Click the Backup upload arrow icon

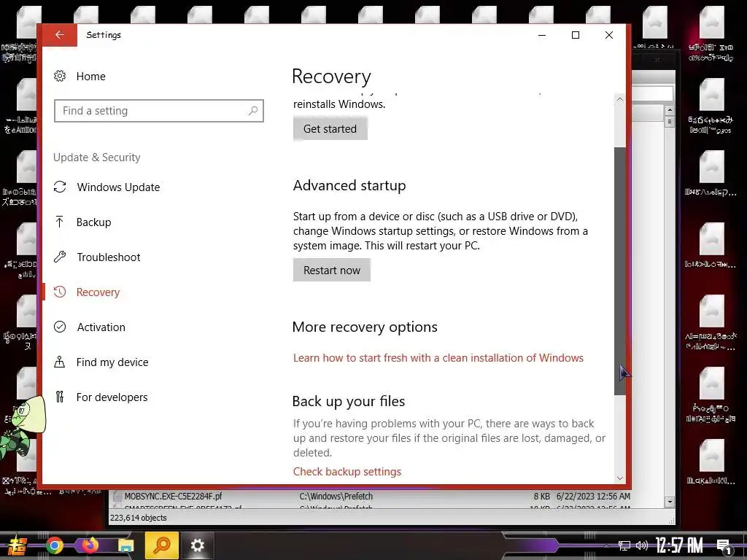point(60,222)
